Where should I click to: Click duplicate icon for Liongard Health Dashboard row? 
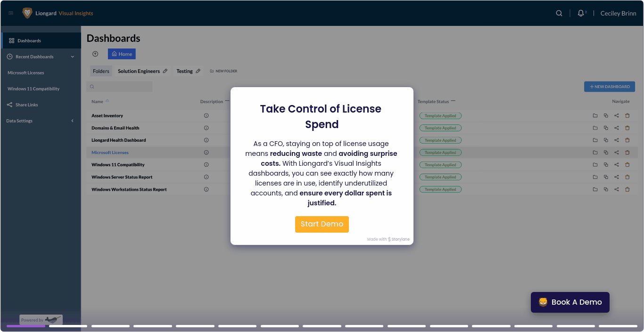[606, 140]
